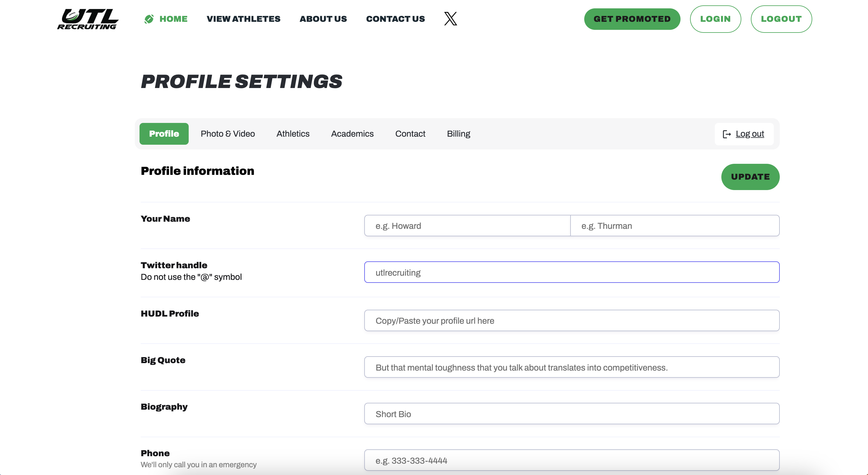Switch to the Contact tab

[x=410, y=134]
